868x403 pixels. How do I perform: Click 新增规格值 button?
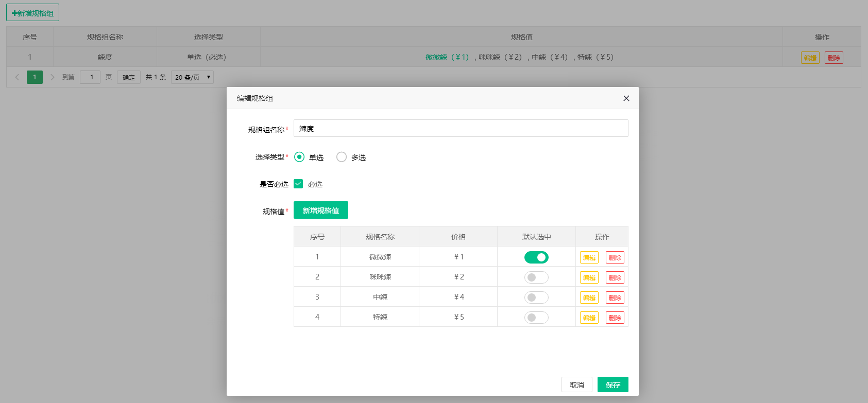320,210
